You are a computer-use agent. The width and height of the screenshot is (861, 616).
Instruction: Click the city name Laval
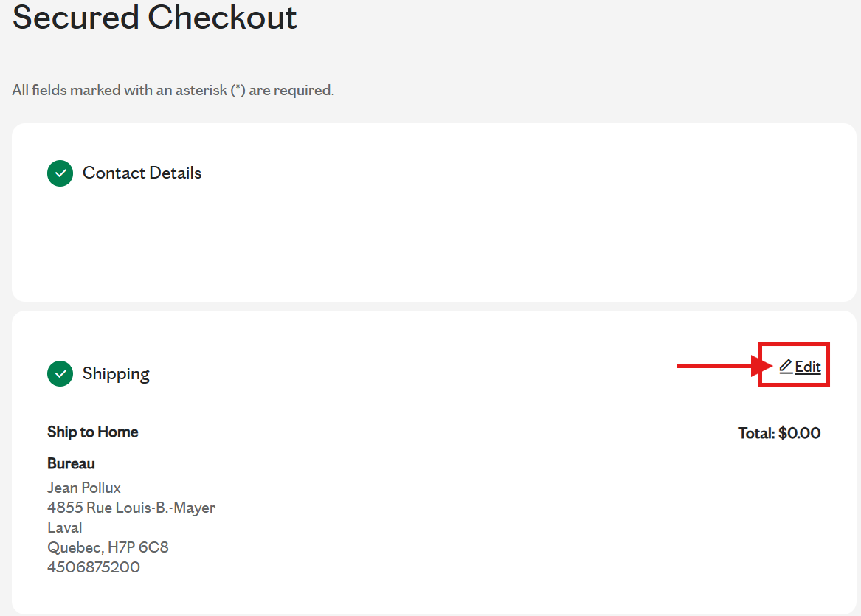[65, 527]
